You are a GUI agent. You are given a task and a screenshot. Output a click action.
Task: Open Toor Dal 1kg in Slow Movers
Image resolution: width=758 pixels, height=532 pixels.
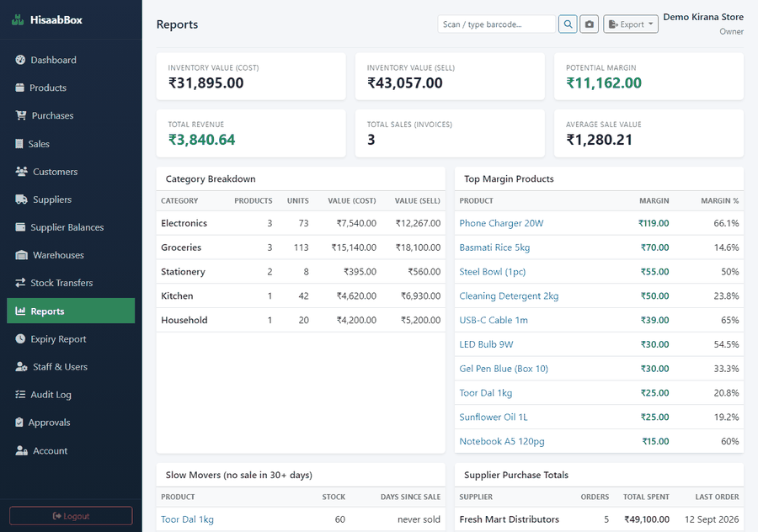pos(187,519)
